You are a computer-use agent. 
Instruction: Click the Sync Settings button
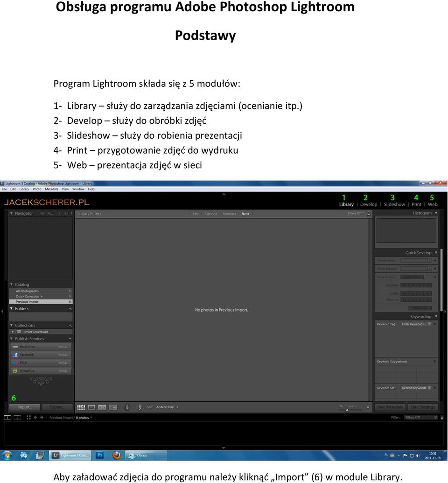[x=422, y=407]
